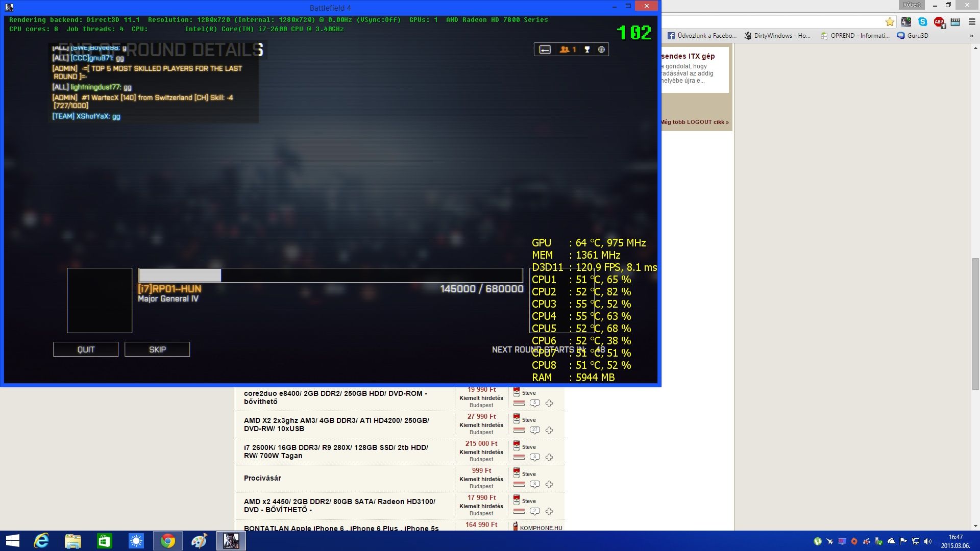This screenshot has width=980, height=551.
Task: Open the core2duo e8400 listing
Action: tap(335, 397)
